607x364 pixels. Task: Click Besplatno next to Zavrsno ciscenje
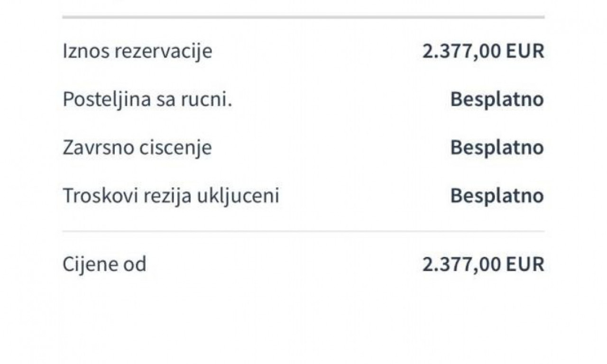497,147
